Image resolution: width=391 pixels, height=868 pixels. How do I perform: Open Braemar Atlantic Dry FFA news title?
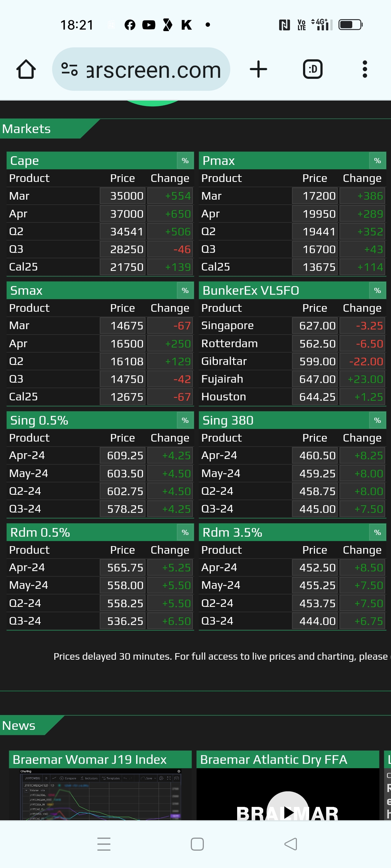(274, 759)
